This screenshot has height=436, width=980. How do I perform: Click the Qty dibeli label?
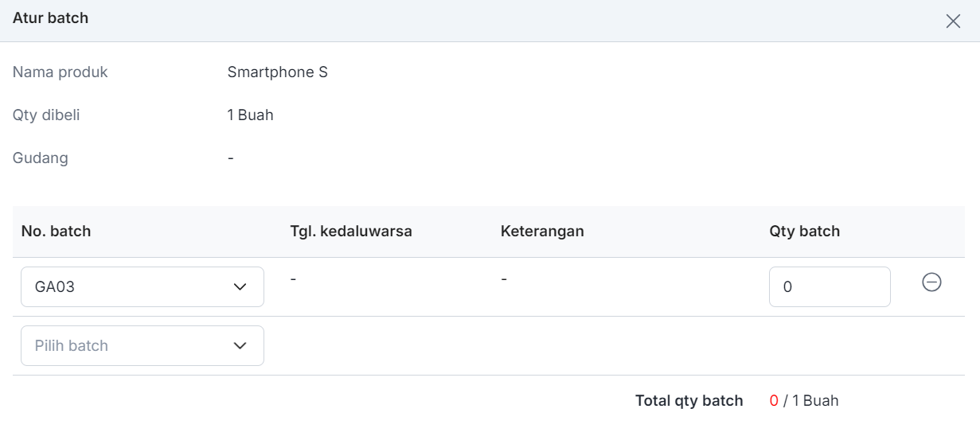(46, 115)
